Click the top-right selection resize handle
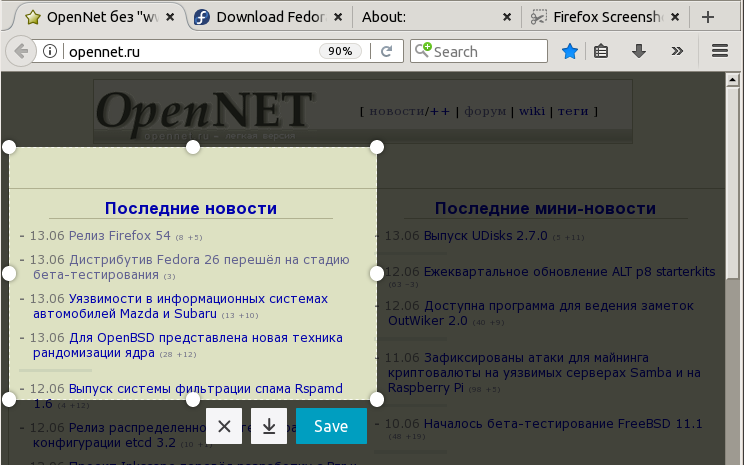The image size is (744, 465). 377,147
